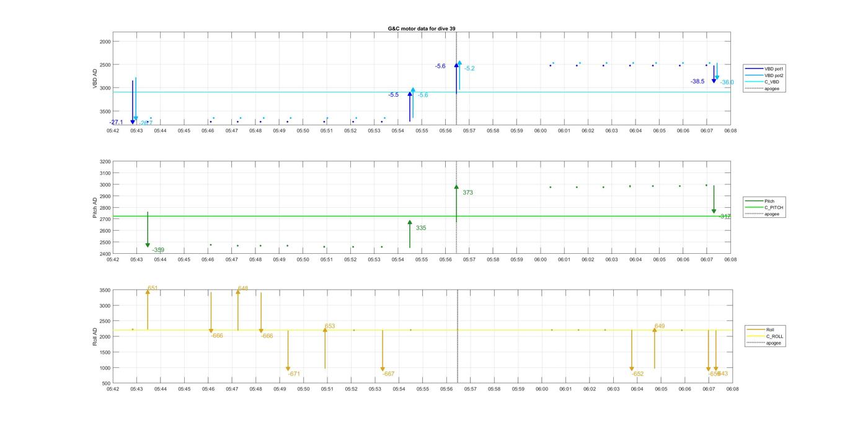Screen dimensions: 868x430
Task: Click the cyan "-5.6" VBD data label
Action: point(423,95)
